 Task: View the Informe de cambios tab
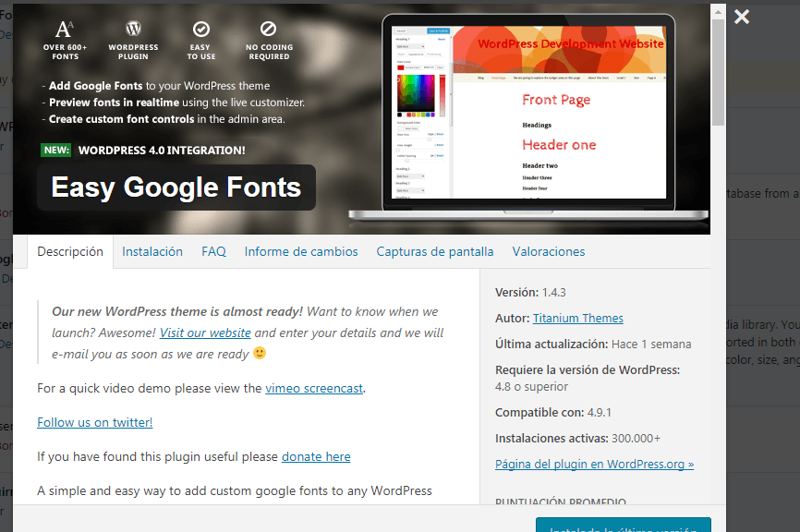pos(301,251)
